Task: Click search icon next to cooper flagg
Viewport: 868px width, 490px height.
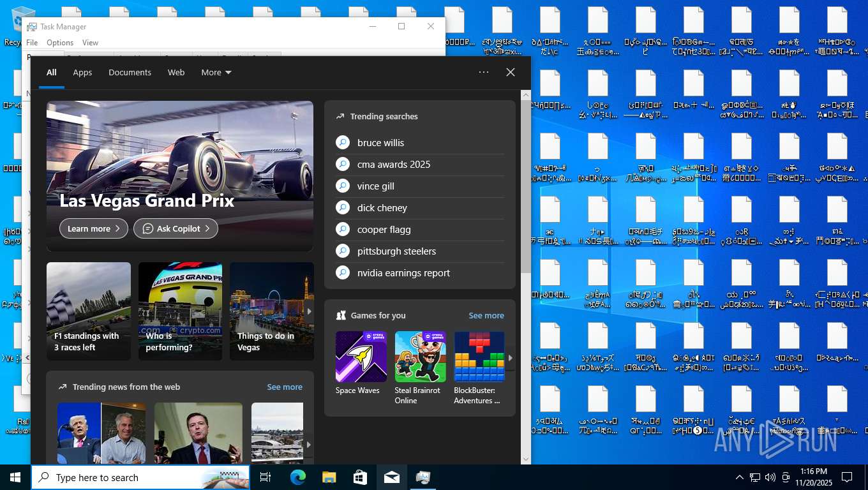Action: (x=343, y=230)
